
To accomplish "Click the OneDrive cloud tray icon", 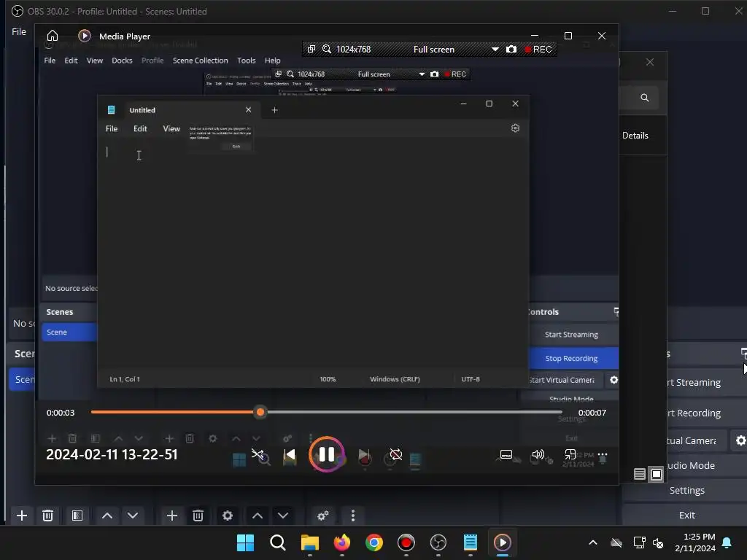I will (x=616, y=542).
